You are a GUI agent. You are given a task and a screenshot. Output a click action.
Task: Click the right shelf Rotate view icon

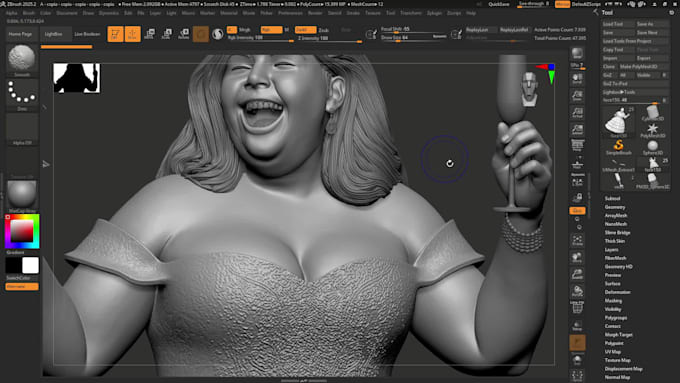click(577, 291)
